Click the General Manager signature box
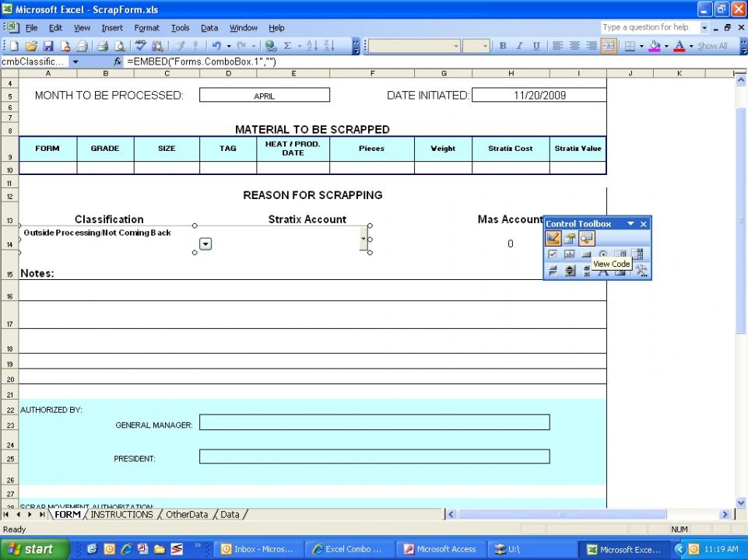 click(x=374, y=422)
